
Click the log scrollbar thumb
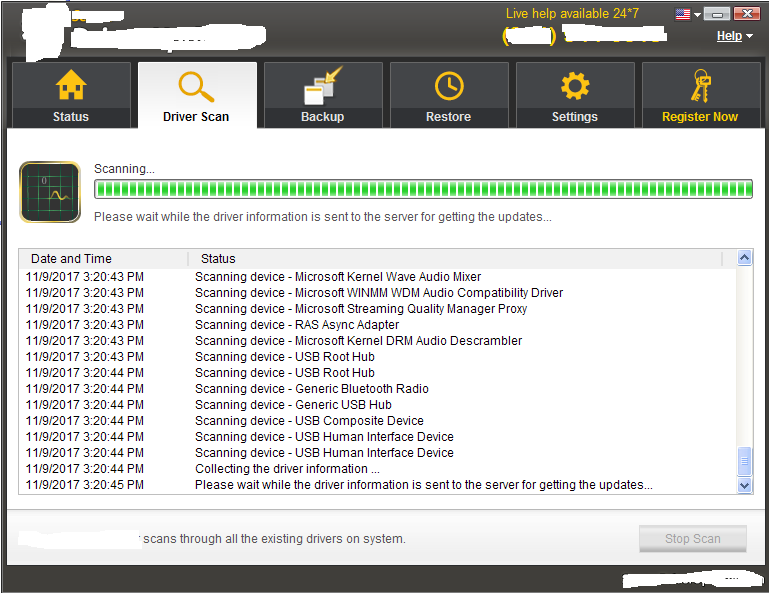click(744, 461)
